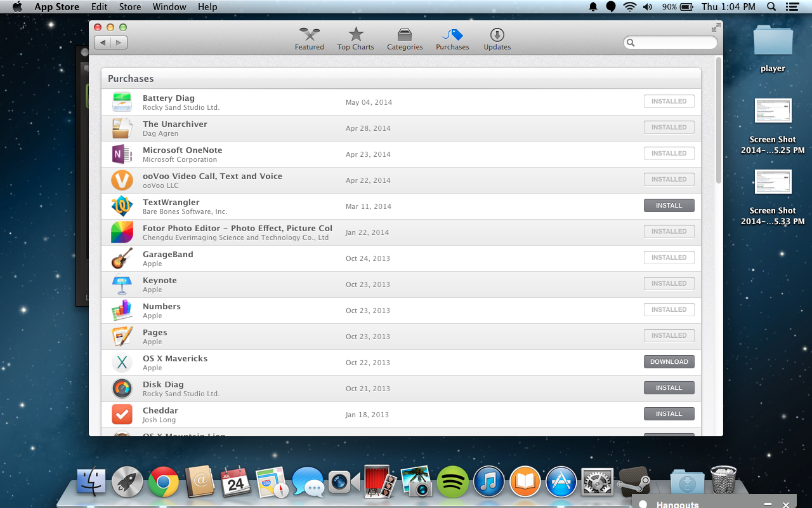Click the ooVoo app icon

pos(122,180)
